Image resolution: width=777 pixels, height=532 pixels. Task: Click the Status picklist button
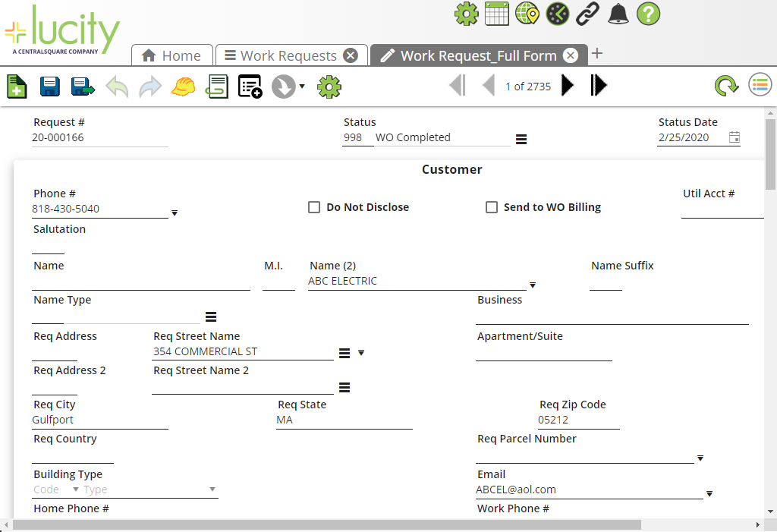521,138
